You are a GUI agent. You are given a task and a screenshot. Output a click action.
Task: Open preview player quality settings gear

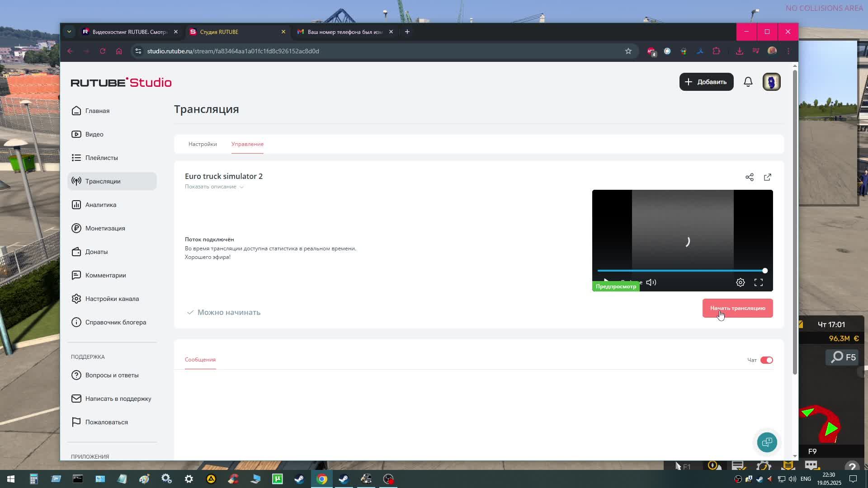point(741,282)
